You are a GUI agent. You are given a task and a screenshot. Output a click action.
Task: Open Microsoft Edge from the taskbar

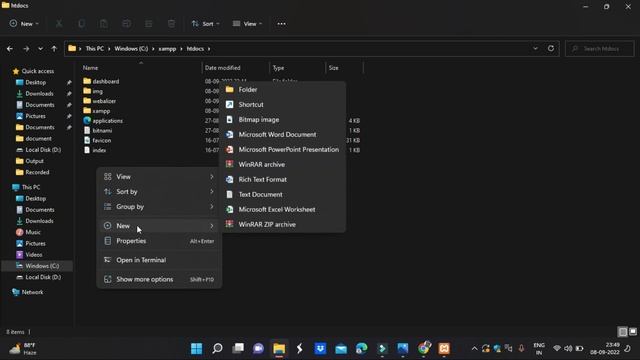click(362, 348)
